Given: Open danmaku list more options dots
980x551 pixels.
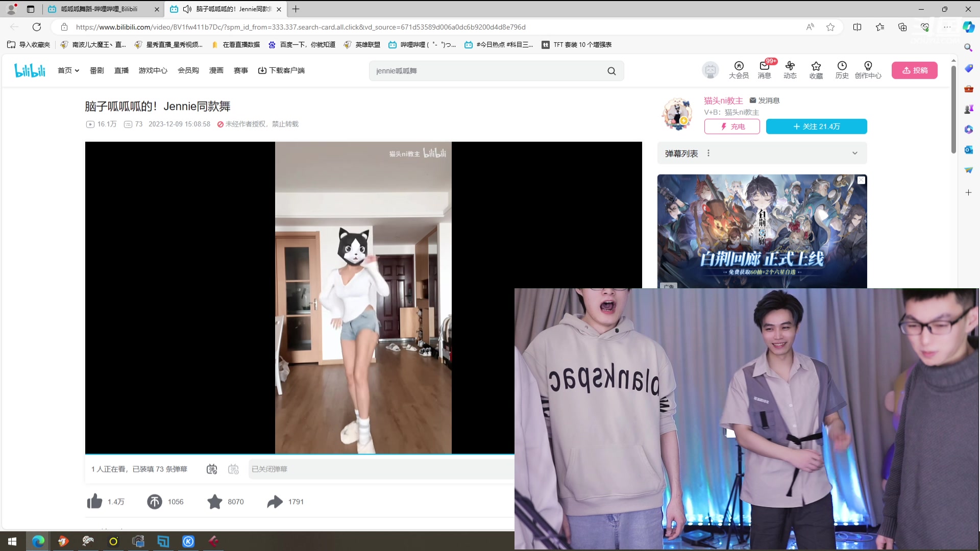Looking at the screenshot, I should pyautogui.click(x=708, y=153).
